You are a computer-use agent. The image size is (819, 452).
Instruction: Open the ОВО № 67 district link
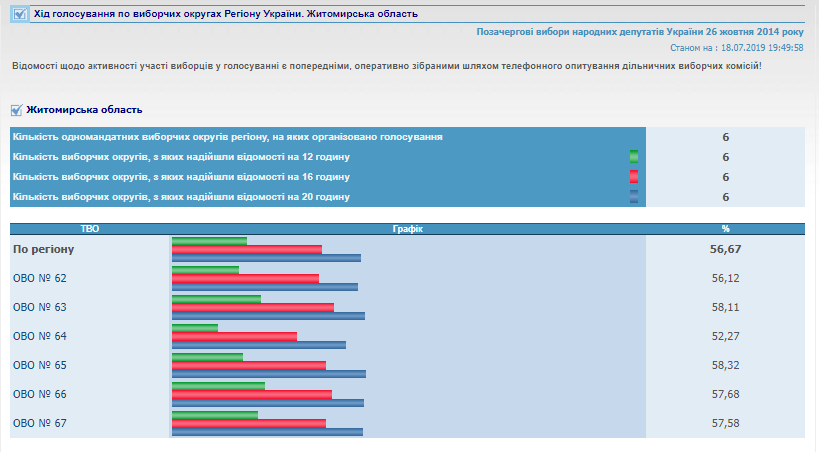coord(40,423)
